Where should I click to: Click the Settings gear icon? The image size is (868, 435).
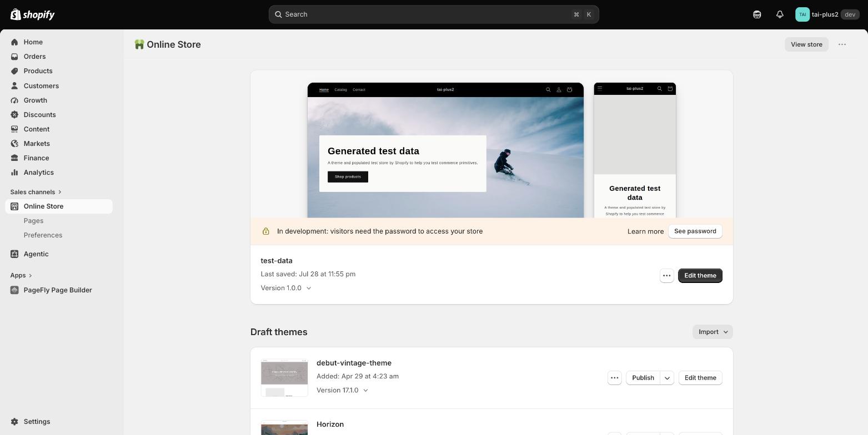coord(14,422)
